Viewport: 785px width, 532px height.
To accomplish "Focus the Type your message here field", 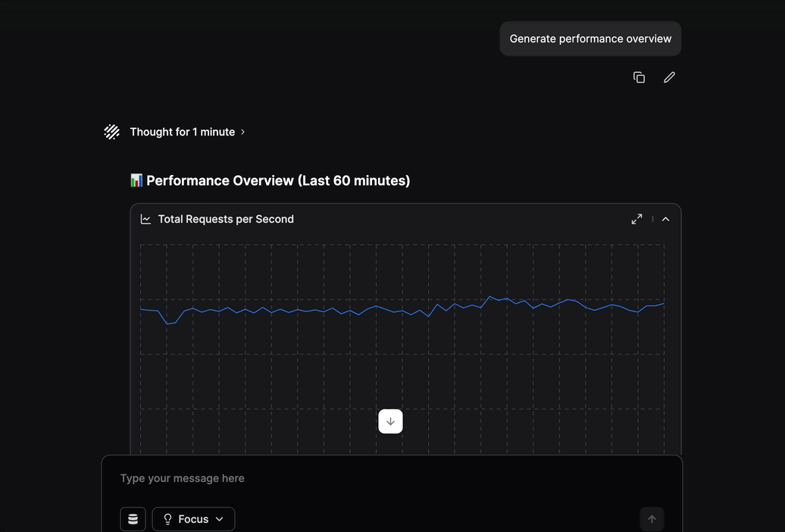I will coord(392,478).
